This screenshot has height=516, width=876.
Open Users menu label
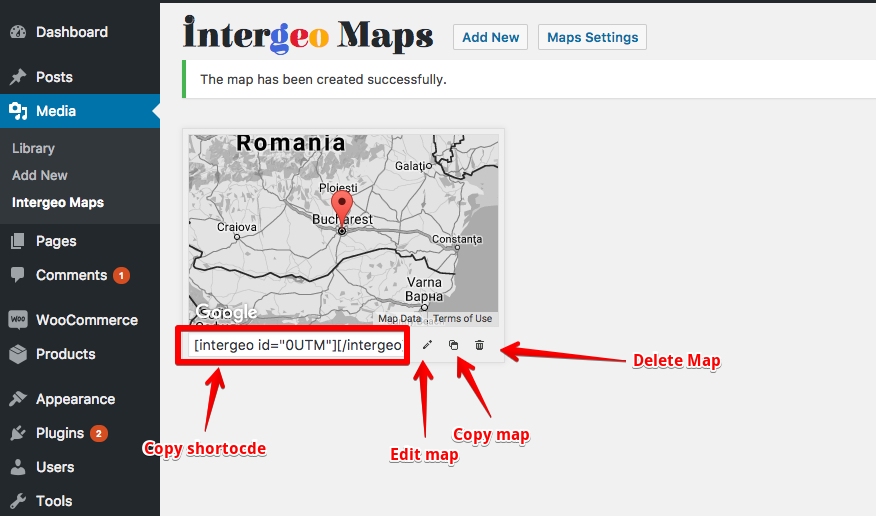[55, 467]
